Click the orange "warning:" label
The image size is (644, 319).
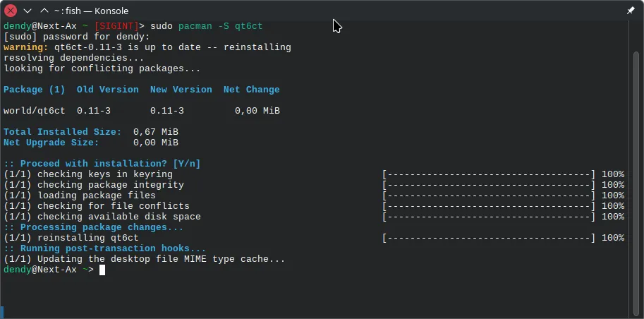coord(25,47)
